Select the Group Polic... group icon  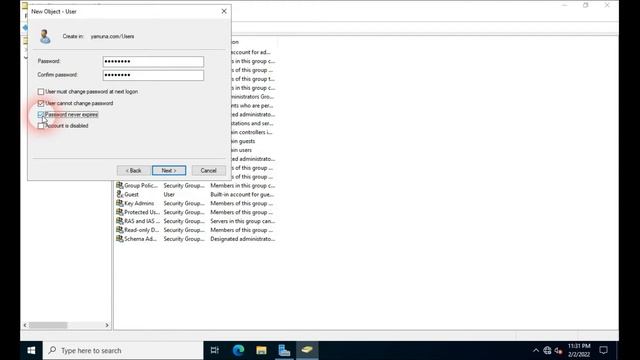(x=120, y=185)
